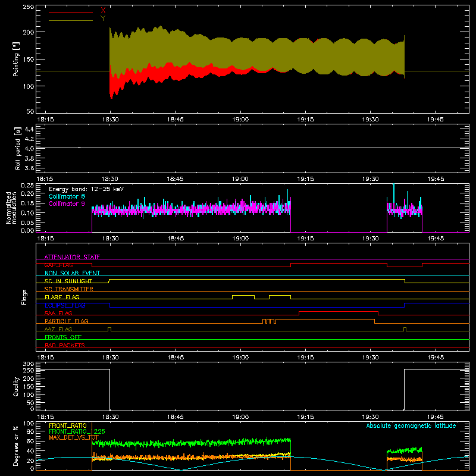Click the BAD_PACKETS flag label
The width and height of the screenshot is (476, 476).
[x=65, y=345]
